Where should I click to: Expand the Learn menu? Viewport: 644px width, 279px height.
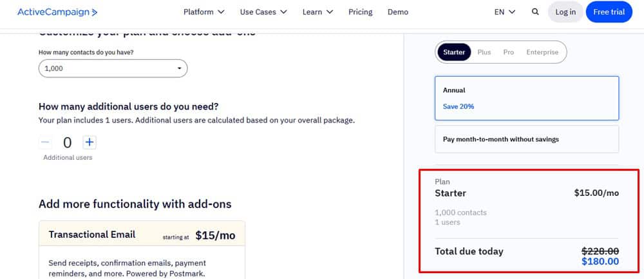[318, 12]
